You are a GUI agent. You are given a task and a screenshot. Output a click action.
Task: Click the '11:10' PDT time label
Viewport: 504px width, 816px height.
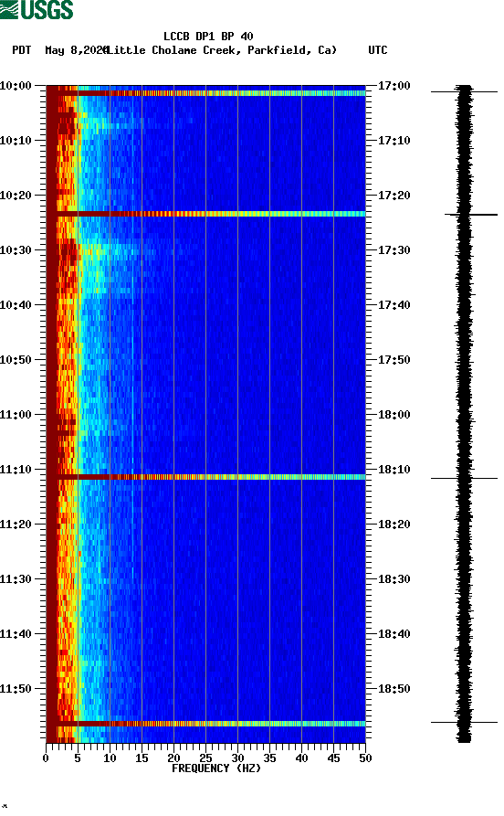point(16,470)
